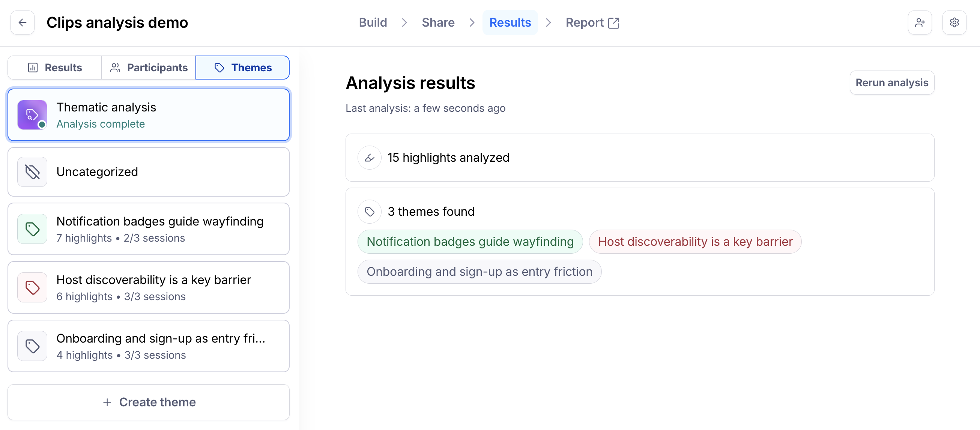Click the Create theme button

pyautogui.click(x=149, y=402)
